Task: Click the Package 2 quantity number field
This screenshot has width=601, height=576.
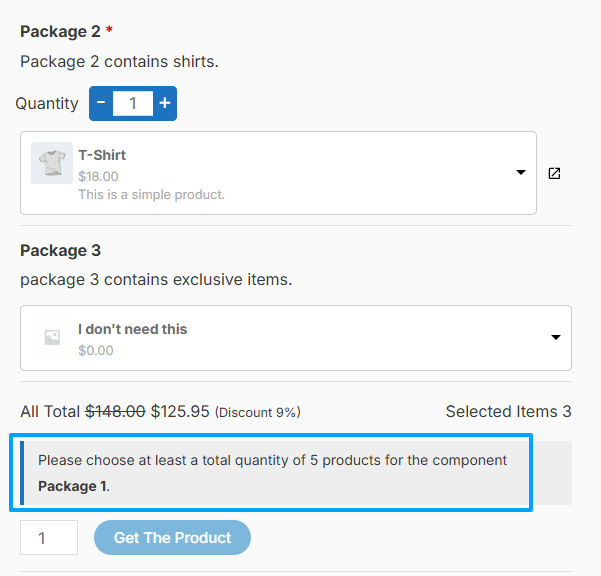Action: (133, 103)
